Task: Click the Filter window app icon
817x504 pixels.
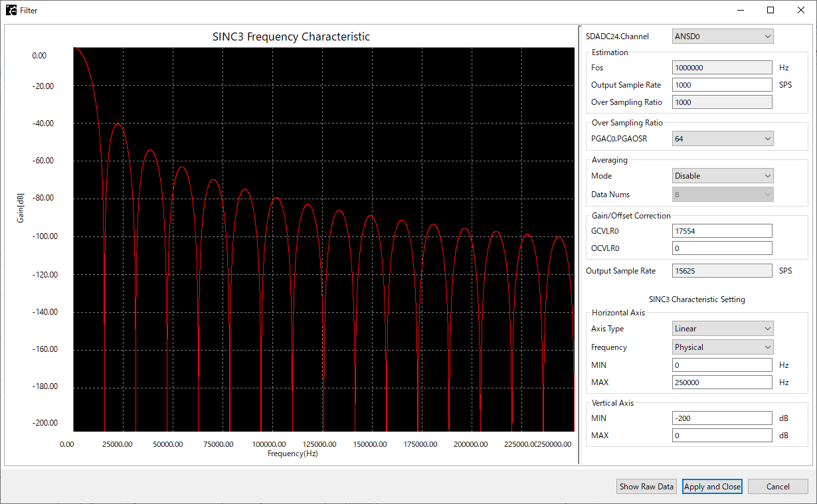Action: 11,11
